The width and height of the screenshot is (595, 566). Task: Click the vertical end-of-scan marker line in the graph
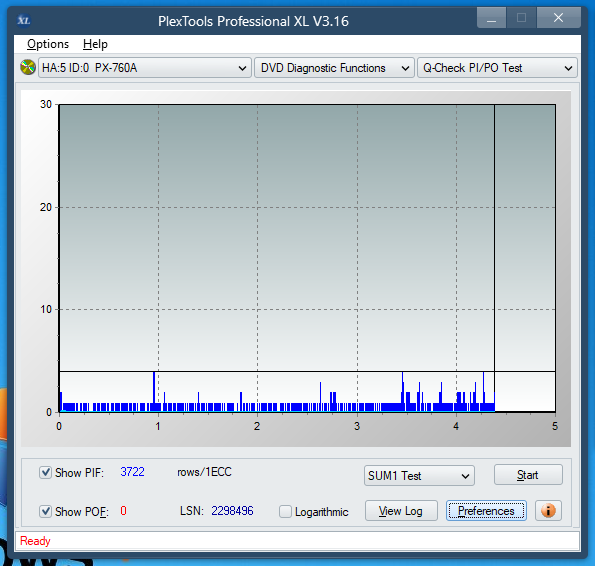494,258
